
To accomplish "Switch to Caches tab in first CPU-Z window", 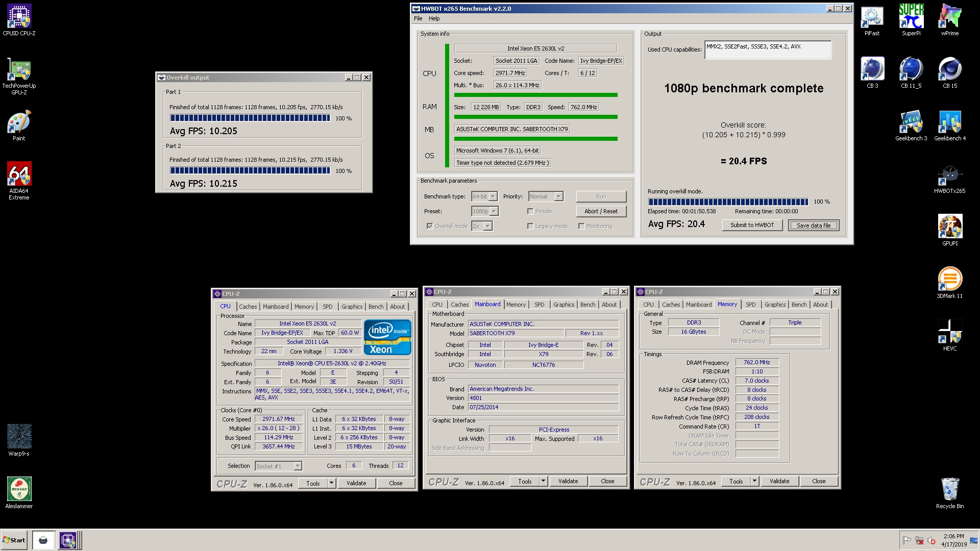I will [x=248, y=307].
